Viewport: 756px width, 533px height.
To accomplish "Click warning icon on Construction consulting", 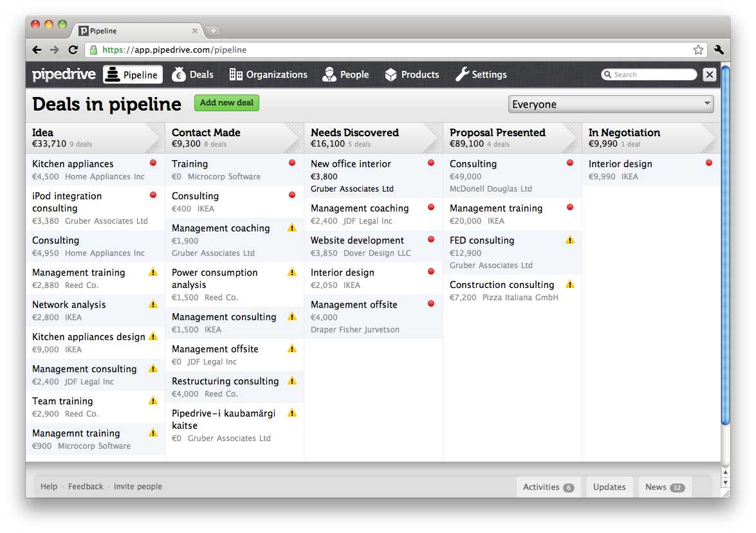I will [570, 284].
